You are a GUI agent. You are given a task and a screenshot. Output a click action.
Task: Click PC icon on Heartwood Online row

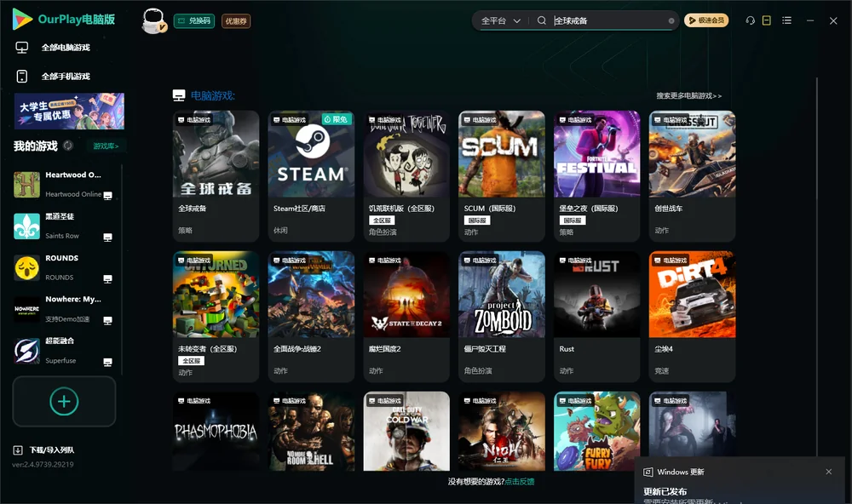(107, 196)
